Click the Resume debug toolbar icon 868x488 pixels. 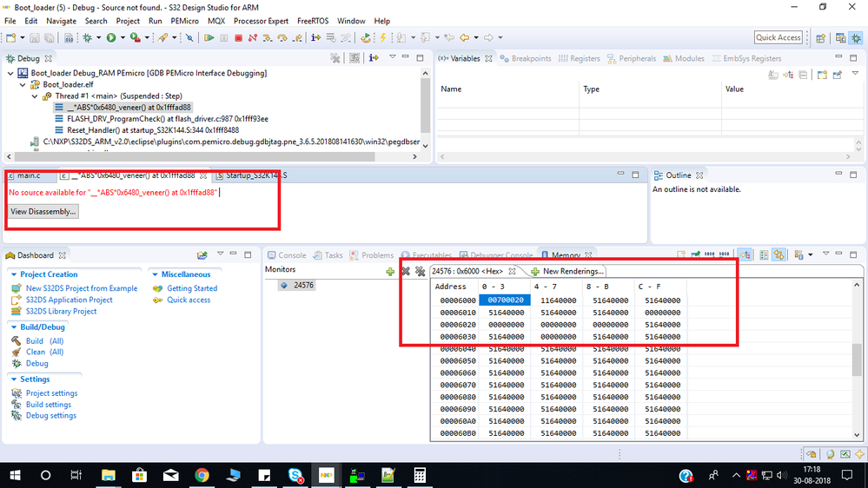click(x=209, y=37)
